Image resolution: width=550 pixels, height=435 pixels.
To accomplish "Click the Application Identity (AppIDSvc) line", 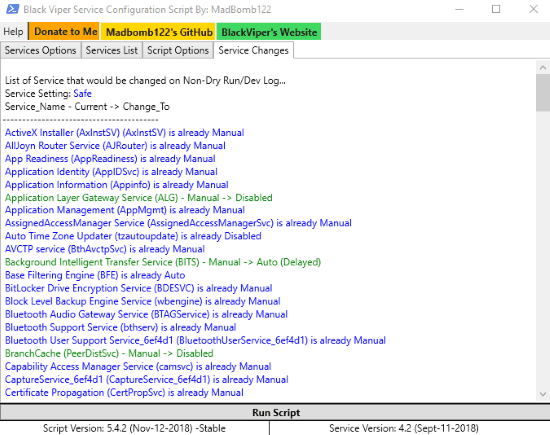I will (111, 172).
